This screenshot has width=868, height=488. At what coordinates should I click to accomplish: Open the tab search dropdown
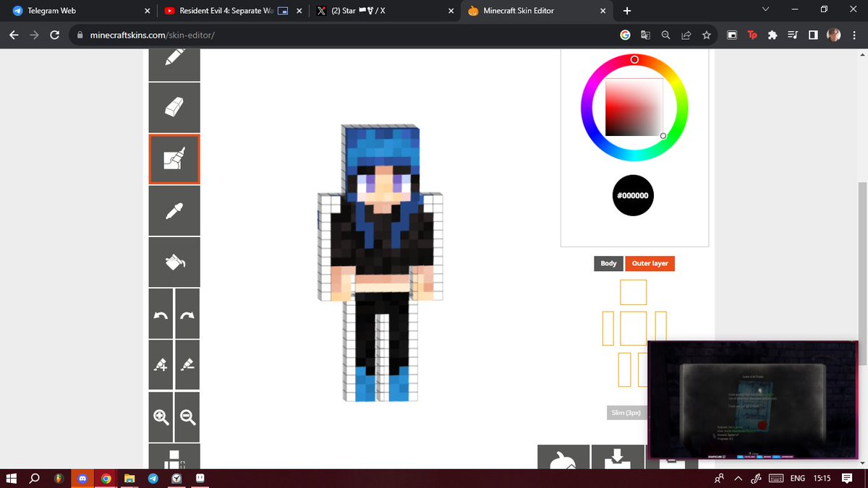pos(765,9)
